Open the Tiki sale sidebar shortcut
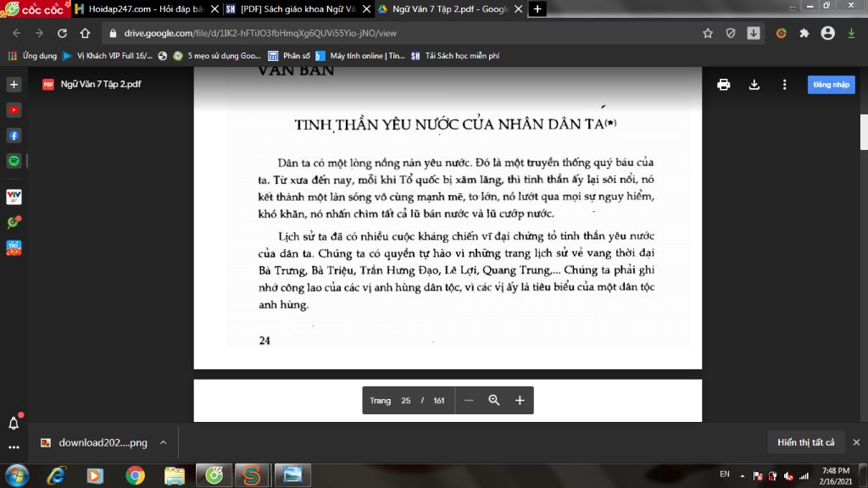This screenshot has height=488, width=868. (x=14, y=248)
